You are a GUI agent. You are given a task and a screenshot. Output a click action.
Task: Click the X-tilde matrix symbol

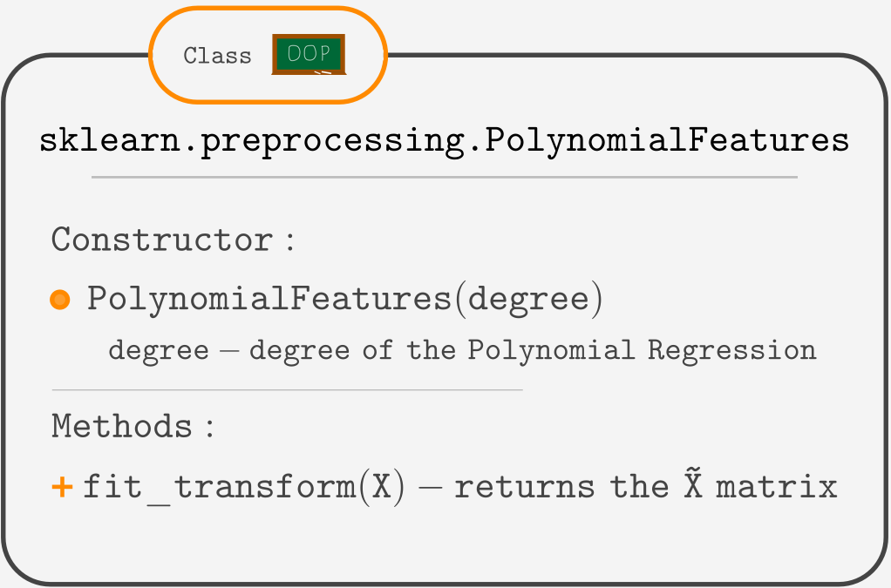coord(693,483)
